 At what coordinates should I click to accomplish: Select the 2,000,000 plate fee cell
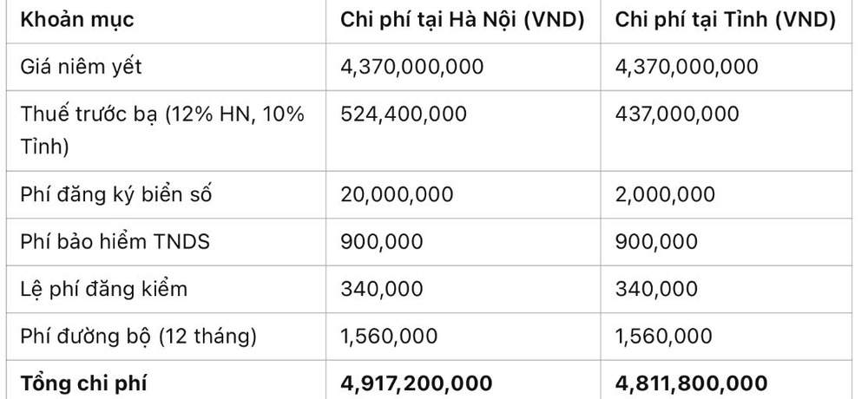665,194
